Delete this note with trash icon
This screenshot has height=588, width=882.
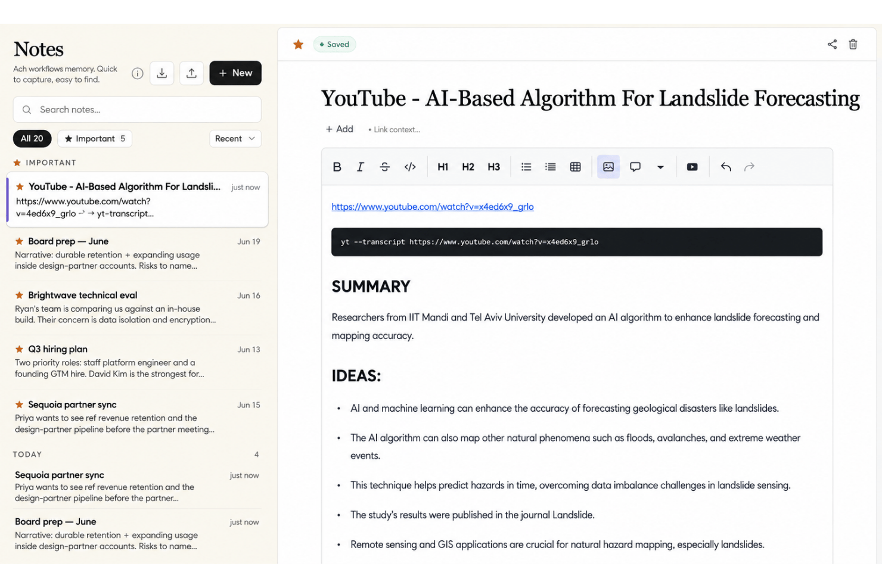(x=853, y=44)
